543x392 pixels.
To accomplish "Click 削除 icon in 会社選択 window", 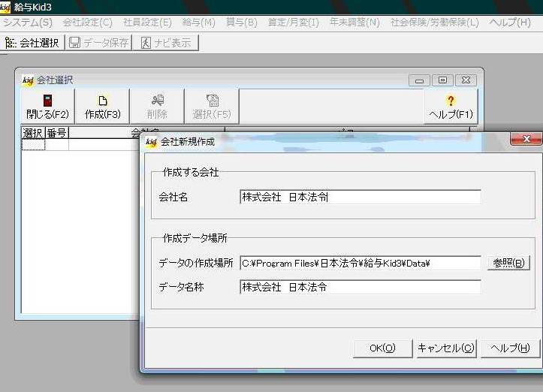I will (157, 107).
